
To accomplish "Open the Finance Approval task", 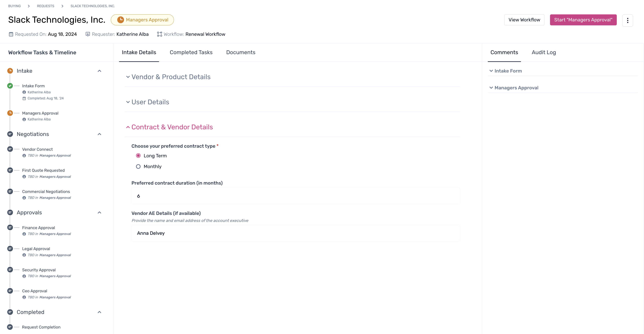I will [39, 228].
